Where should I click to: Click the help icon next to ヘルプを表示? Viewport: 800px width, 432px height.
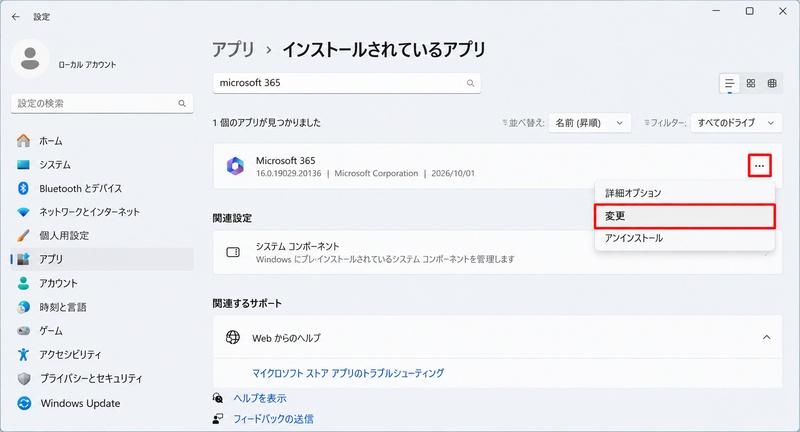(218, 398)
